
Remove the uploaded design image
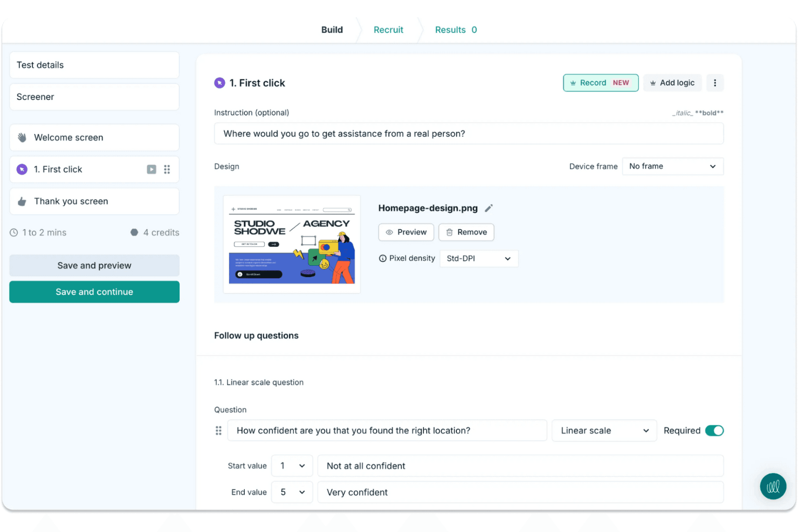466,232
